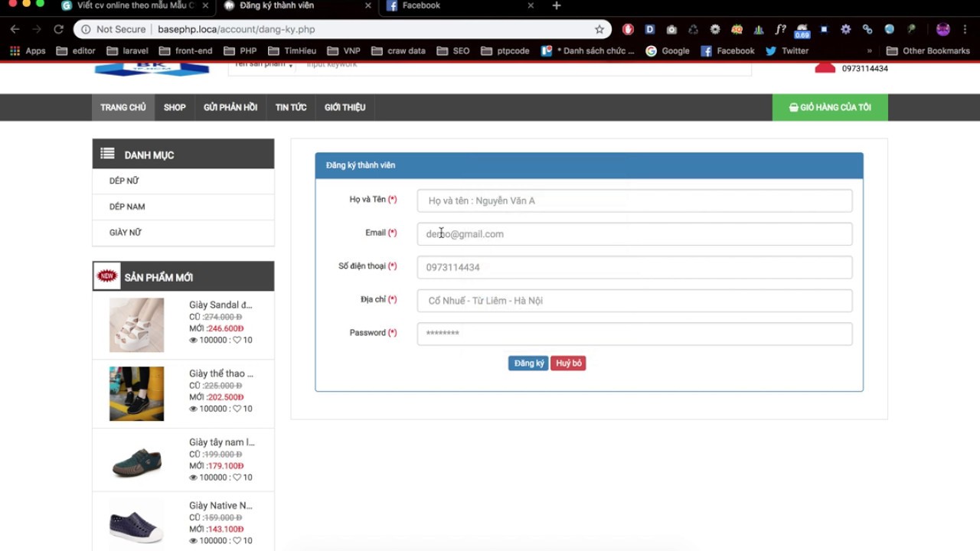Open the editor bookmark folder
The height and width of the screenshot is (551, 980).
coord(76,51)
